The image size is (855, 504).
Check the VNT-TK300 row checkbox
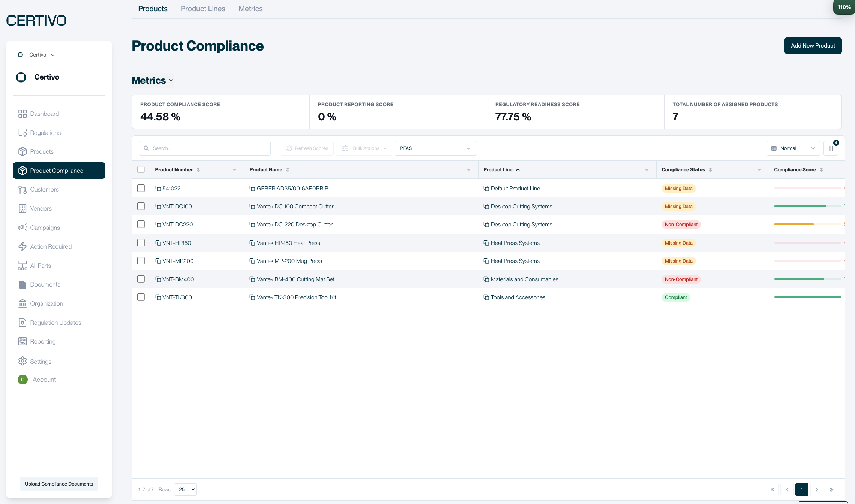coord(141,297)
